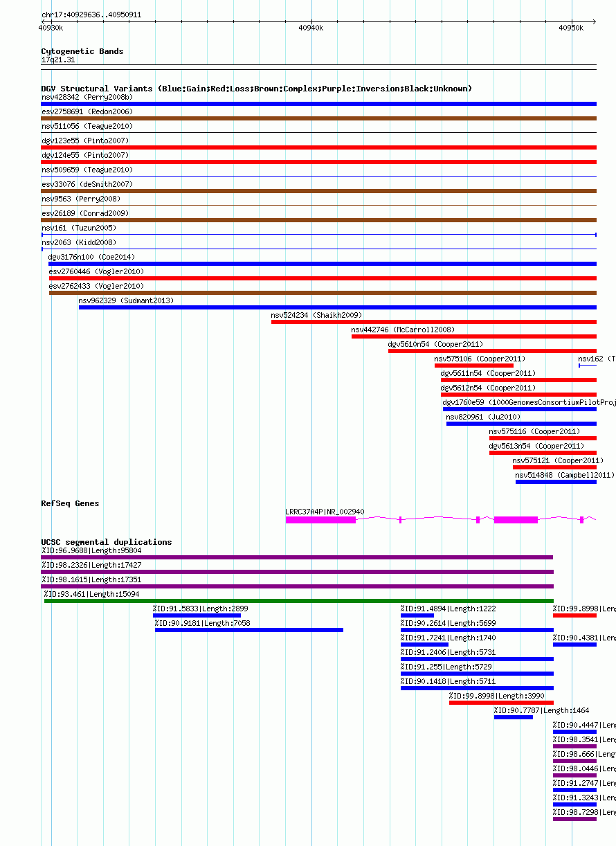Select variant nsv442746 (McCarroll2008)
Image resolution: width=616 pixels, height=846 pixels.
(474, 336)
